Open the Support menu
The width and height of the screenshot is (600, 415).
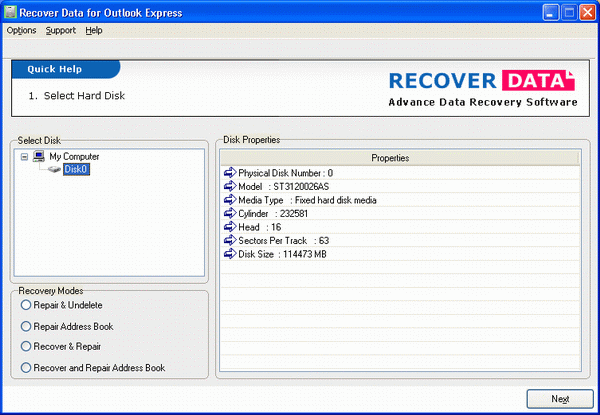60,31
